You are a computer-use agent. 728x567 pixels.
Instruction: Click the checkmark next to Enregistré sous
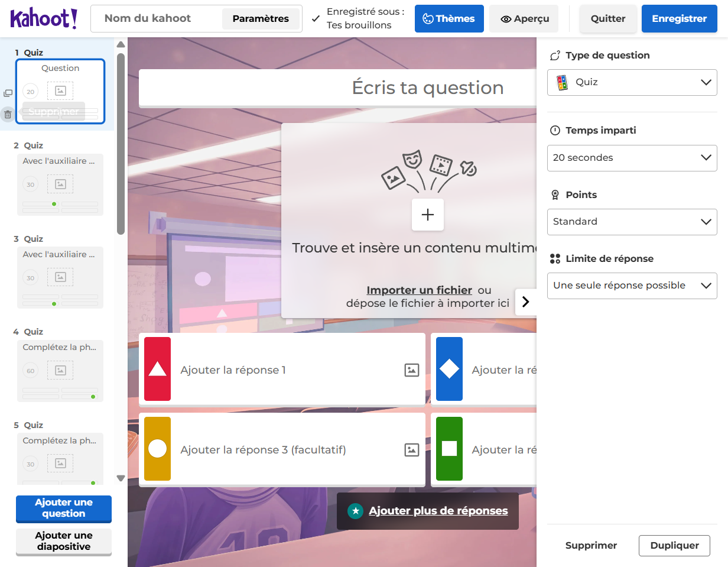click(316, 19)
